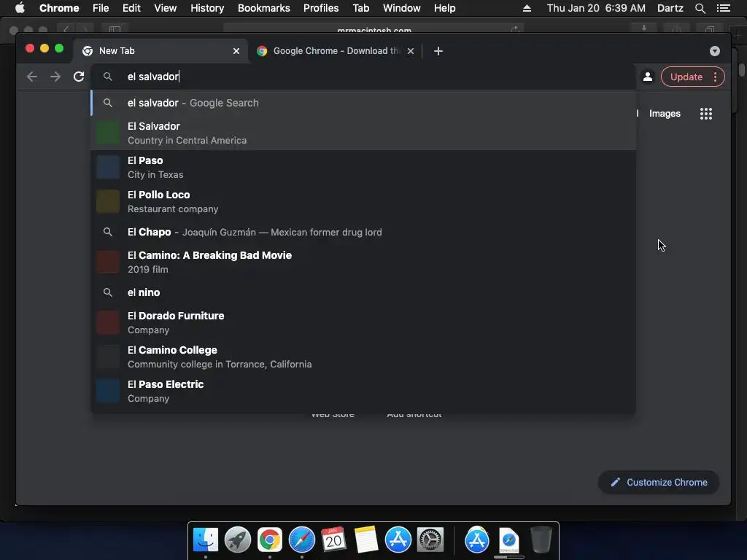The image size is (747, 560).
Task: Open the Bookmarks menu
Action: [264, 8]
